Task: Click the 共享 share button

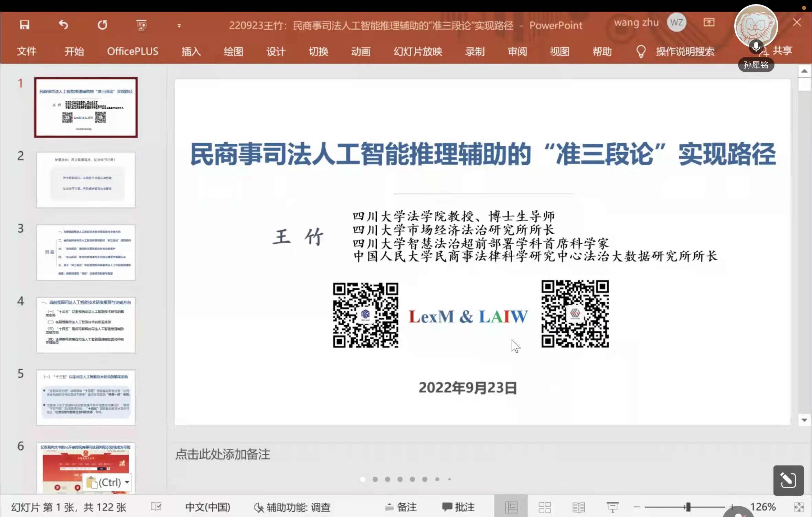Action: [782, 51]
